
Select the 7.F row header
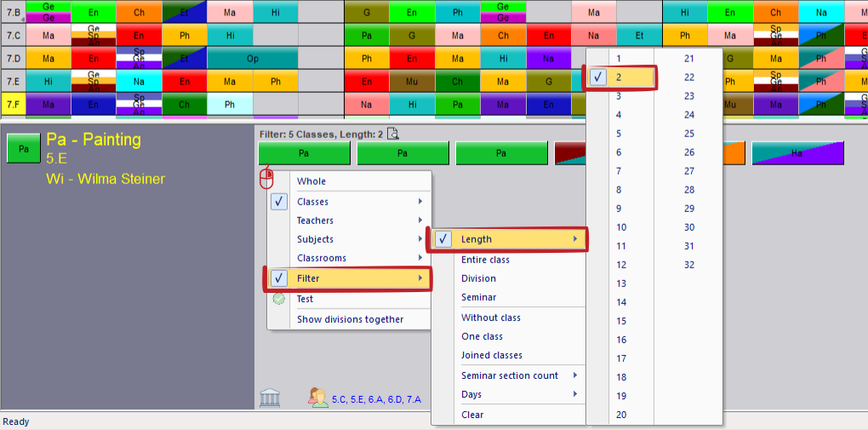[x=13, y=105]
